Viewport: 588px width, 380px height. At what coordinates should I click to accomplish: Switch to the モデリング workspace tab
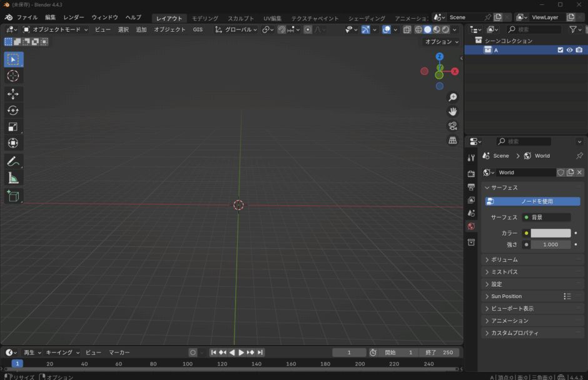(x=205, y=18)
